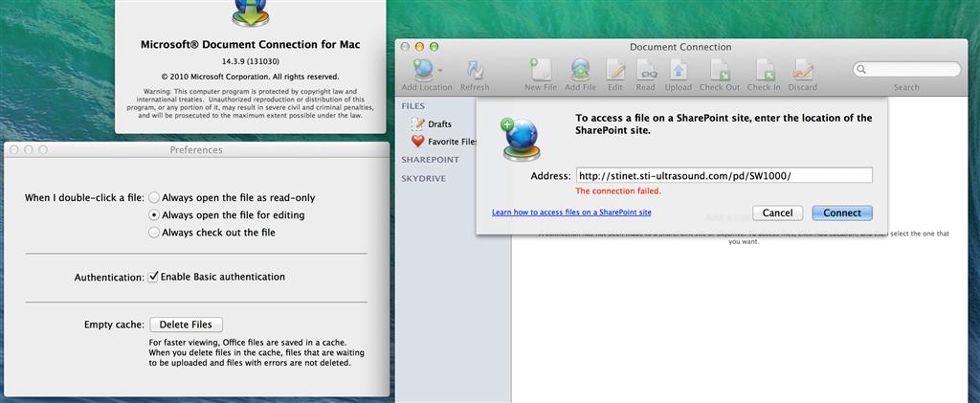Click the Address field with SharePoint URL
Viewport: 980px width, 403px height.
click(724, 175)
